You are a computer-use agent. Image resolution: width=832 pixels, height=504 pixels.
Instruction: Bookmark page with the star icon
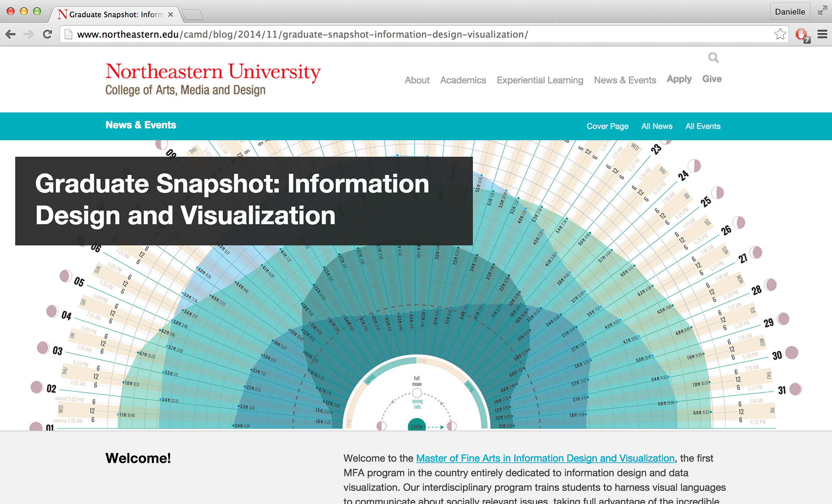[x=780, y=34]
